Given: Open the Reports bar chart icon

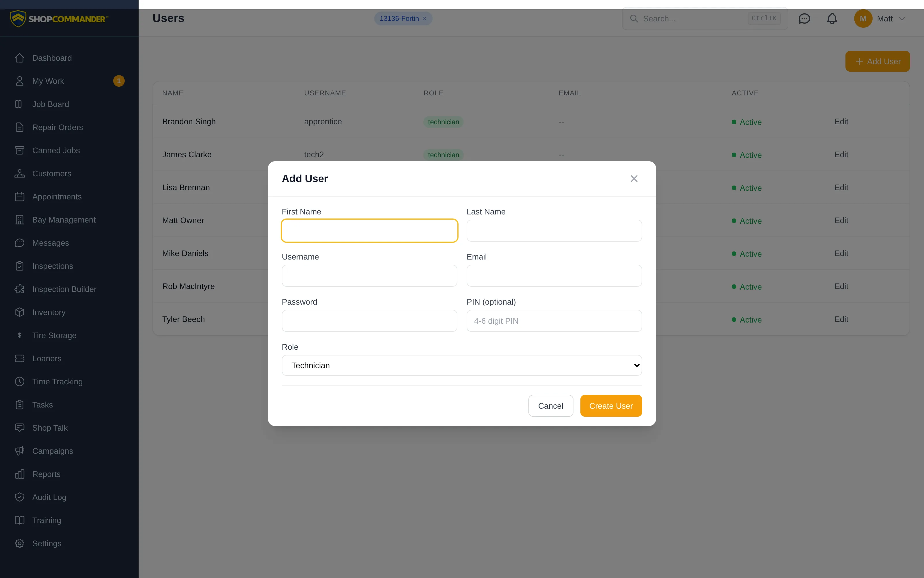Looking at the screenshot, I should coord(19,474).
